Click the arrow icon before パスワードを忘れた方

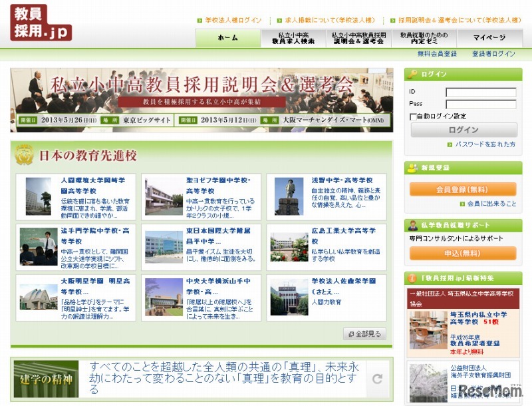(450, 144)
